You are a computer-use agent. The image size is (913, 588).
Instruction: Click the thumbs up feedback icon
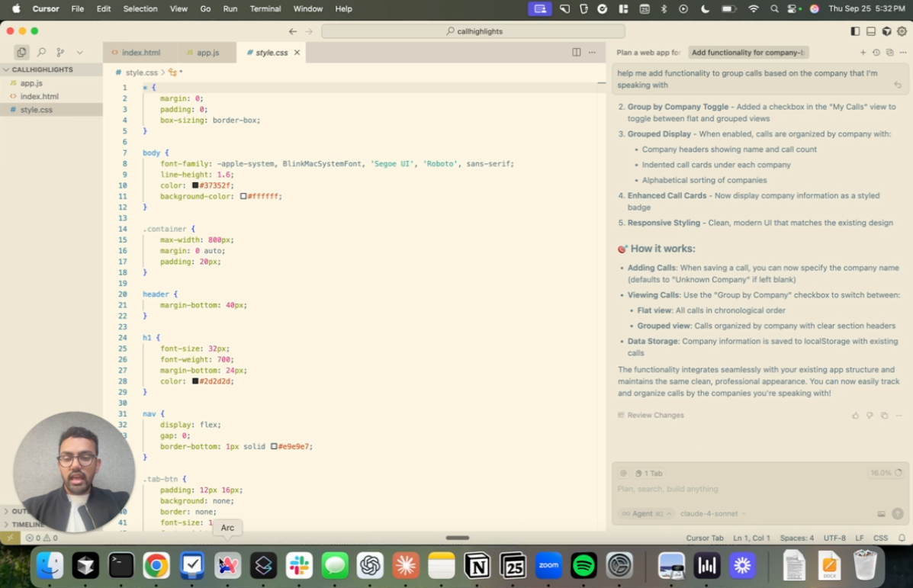tap(855, 416)
